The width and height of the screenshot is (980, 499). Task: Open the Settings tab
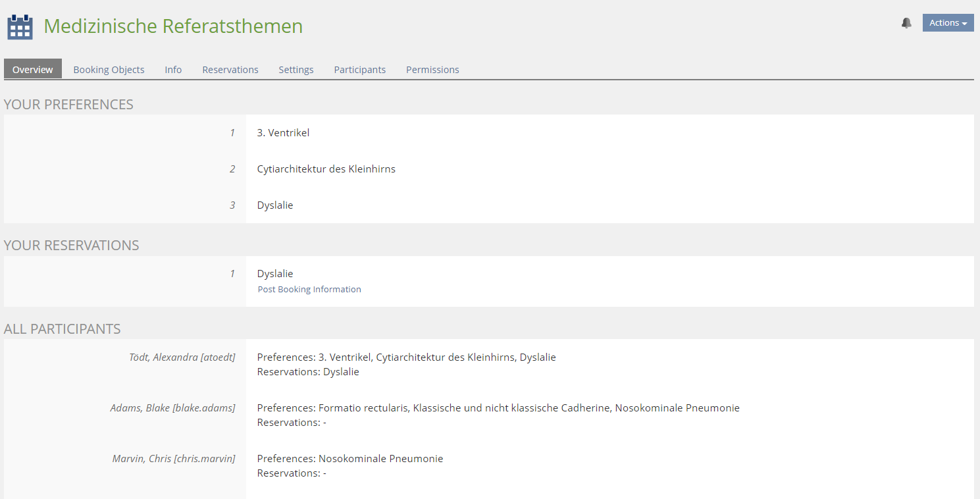[296, 69]
